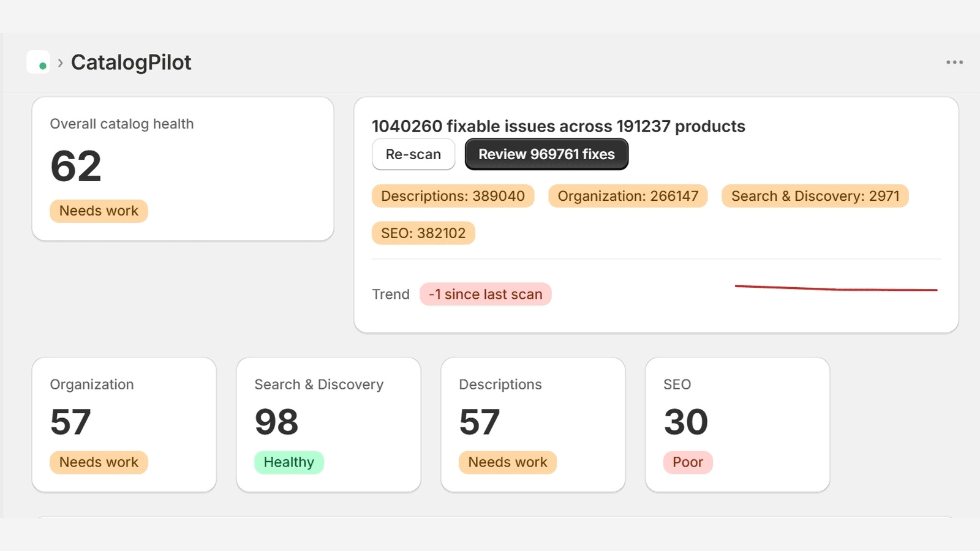Click Needs work badge in Descriptions card
980x551 pixels.
click(x=508, y=462)
